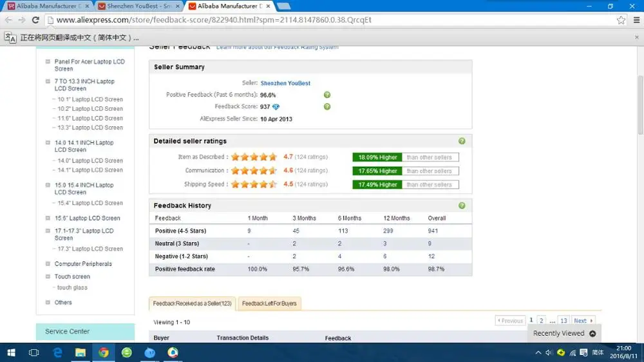This screenshot has height=362, width=644.
Task: Collapse 14.0 14.1 INCH Laptop LCD category
Action: pyautogui.click(x=48, y=142)
